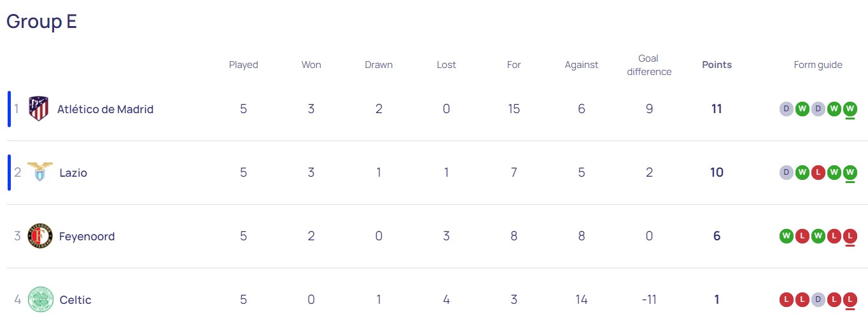This screenshot has width=868, height=328.
Task: Click Feyenoord's first green win badge
Action: (x=786, y=236)
